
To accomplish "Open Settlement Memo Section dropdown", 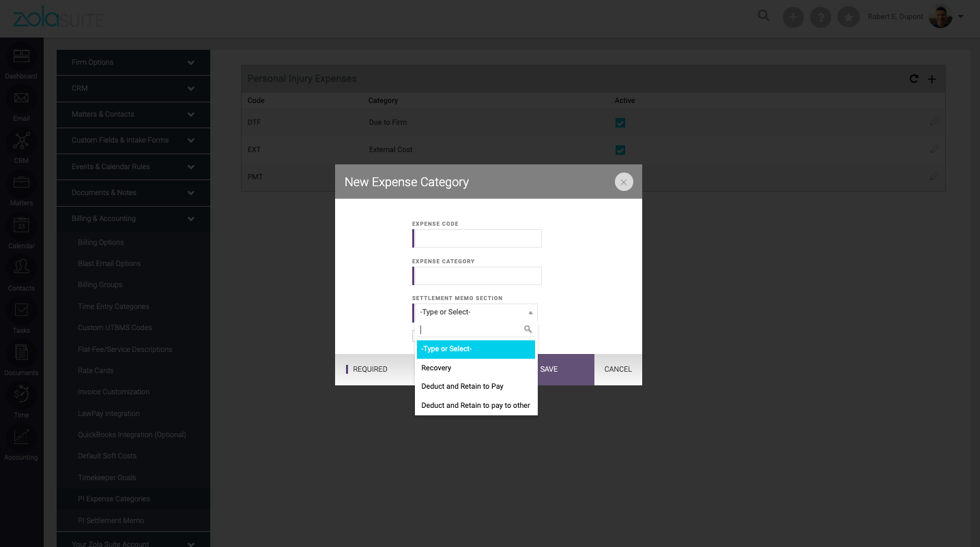I will pos(475,312).
